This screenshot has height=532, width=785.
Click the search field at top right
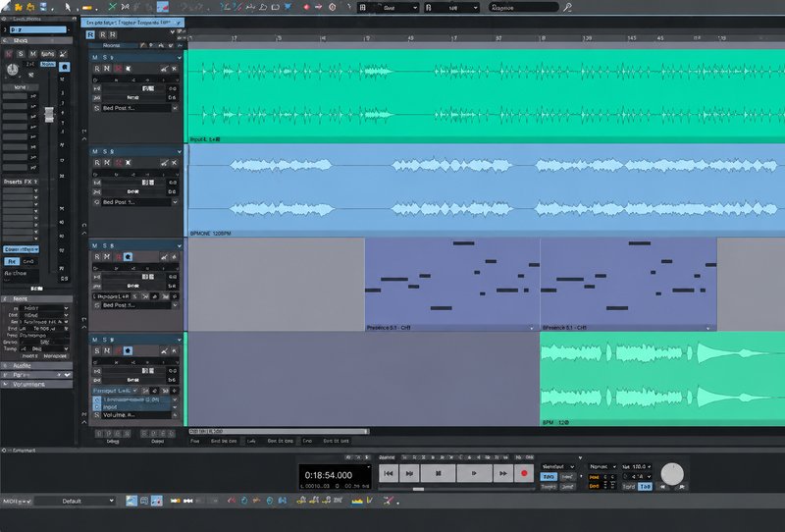523,8
